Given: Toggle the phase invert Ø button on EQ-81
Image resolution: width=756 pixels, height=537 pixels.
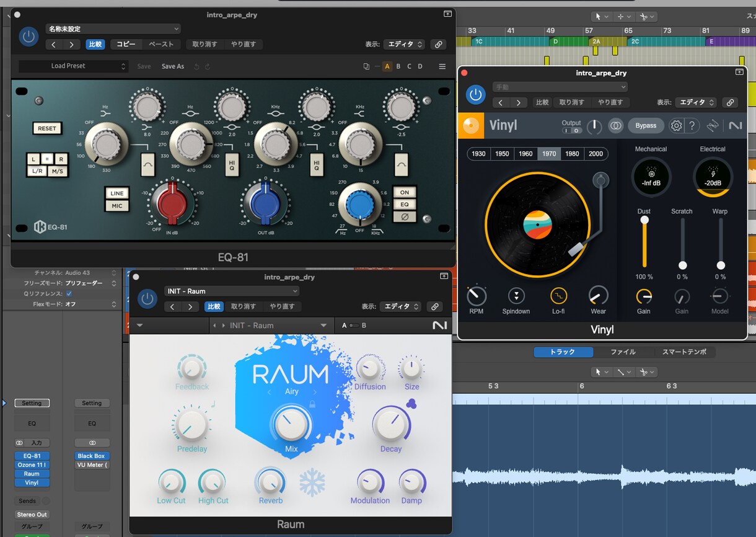Looking at the screenshot, I should 405,217.
